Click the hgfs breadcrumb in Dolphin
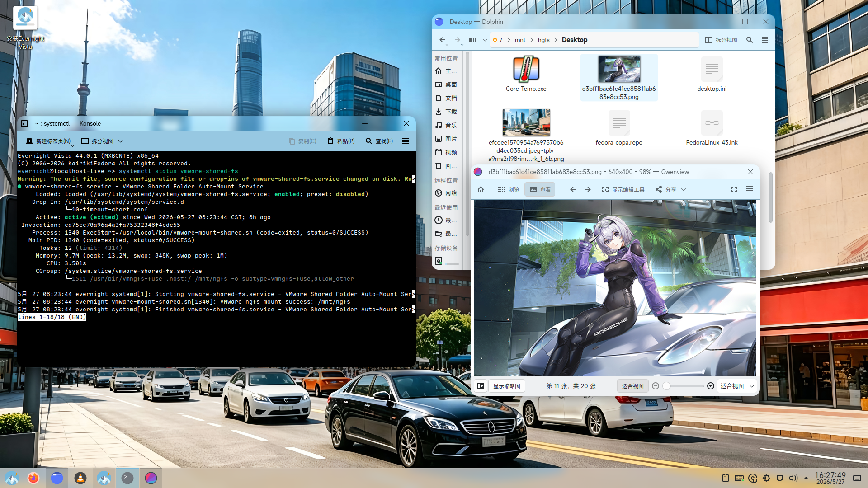 tap(543, 40)
